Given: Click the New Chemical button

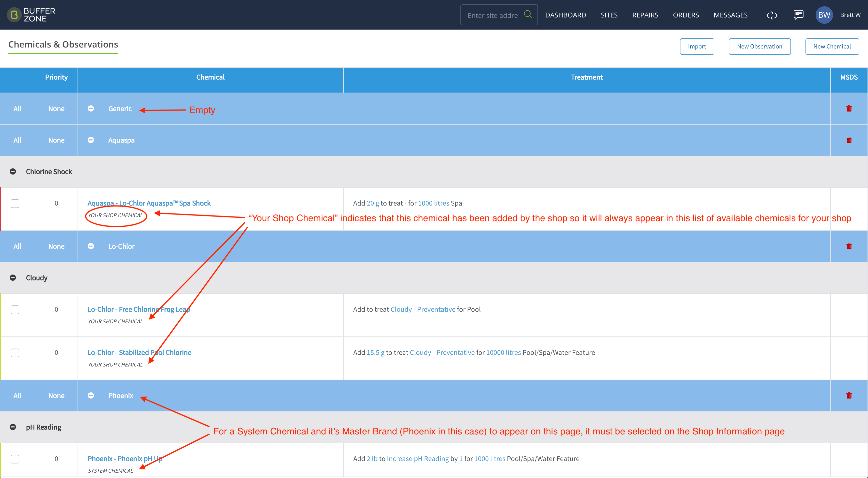Looking at the screenshot, I should (x=832, y=47).
